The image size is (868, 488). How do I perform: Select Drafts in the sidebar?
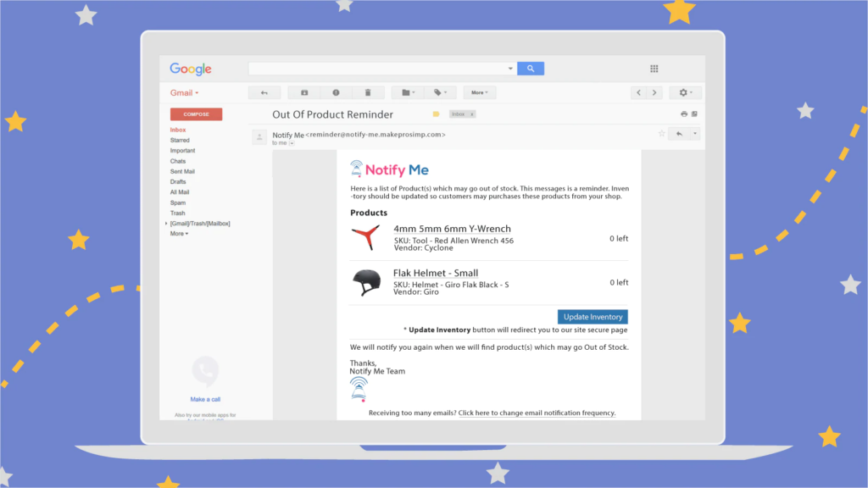(x=178, y=182)
